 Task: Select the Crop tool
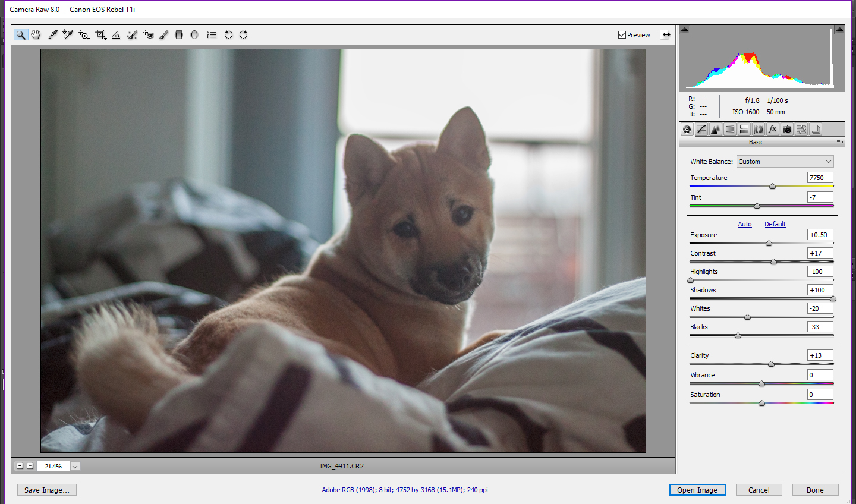100,35
